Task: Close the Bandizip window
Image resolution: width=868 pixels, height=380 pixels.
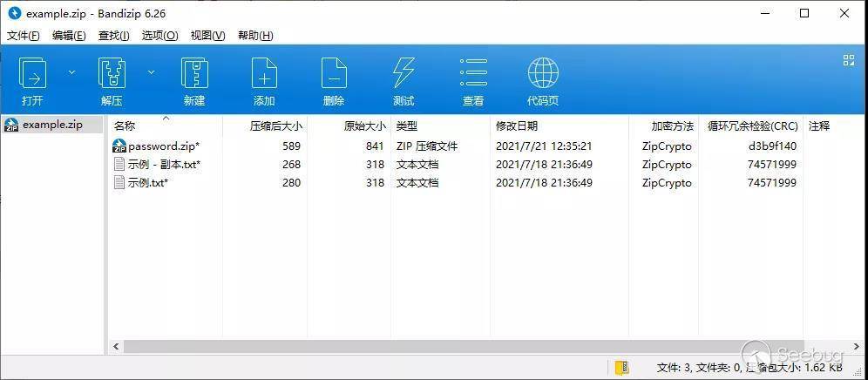Action: point(844,13)
